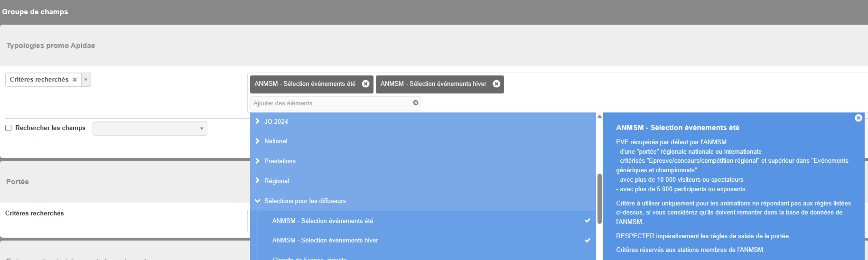Viewport: 868px width, 260px height.
Task: Click the 'Groupe de champs' title
Action: (35, 12)
